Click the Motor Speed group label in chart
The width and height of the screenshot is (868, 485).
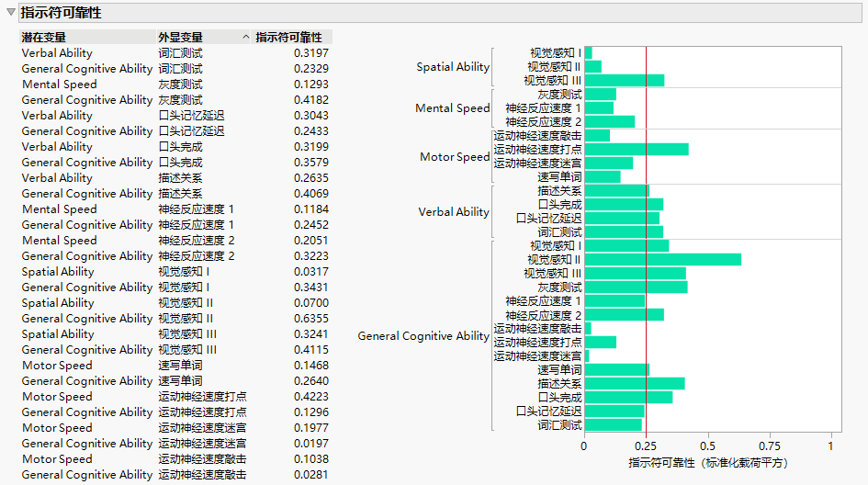click(455, 157)
